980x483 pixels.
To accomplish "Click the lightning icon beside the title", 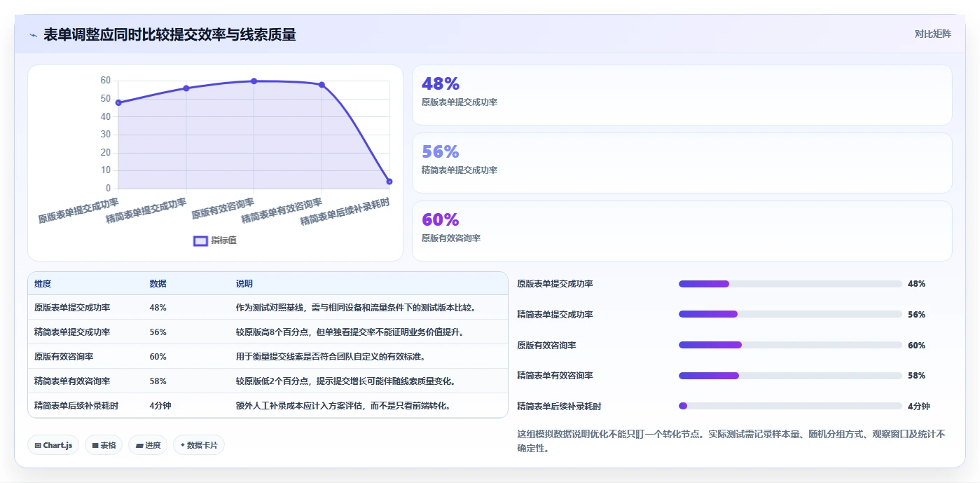I will click(x=33, y=35).
